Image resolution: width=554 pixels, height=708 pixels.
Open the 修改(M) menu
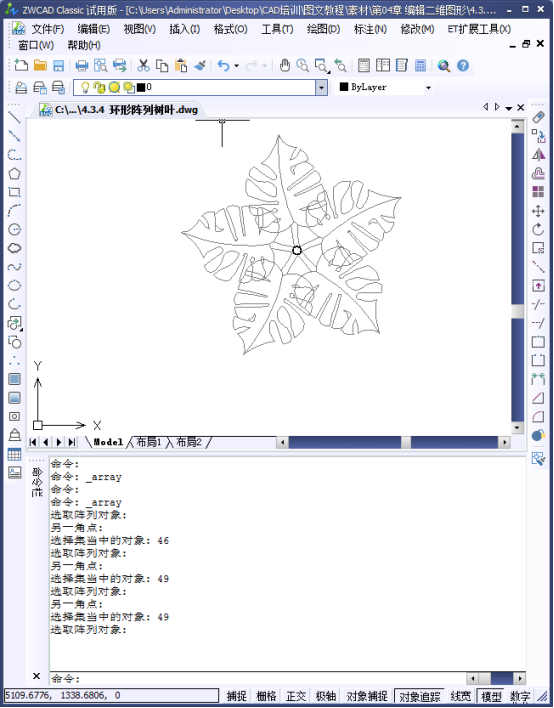pos(417,29)
